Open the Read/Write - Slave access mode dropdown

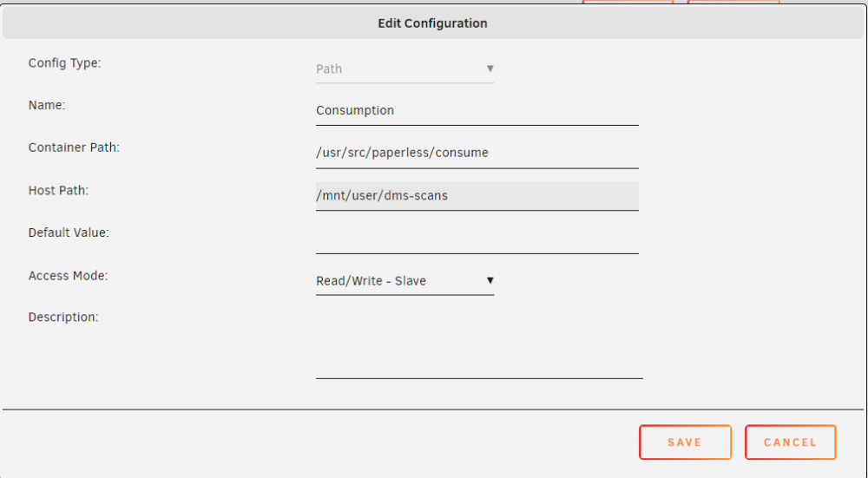[404, 281]
